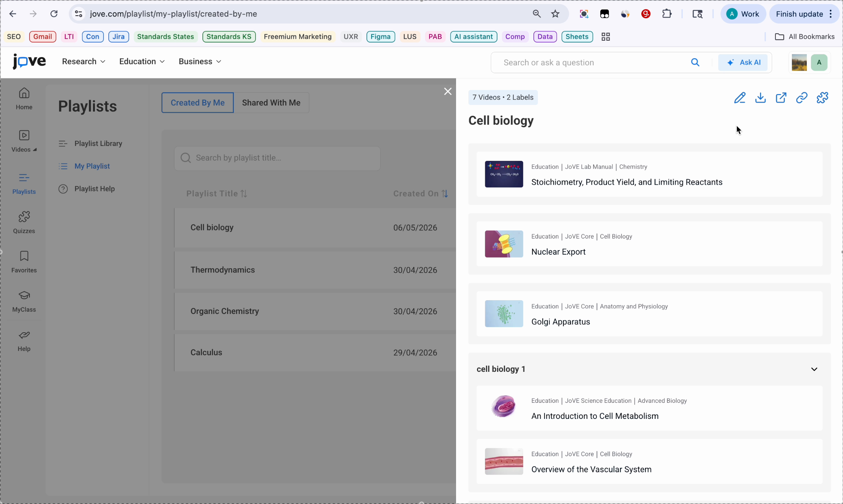Switch to Shared With Me tab
The height and width of the screenshot is (504, 843).
(x=271, y=103)
